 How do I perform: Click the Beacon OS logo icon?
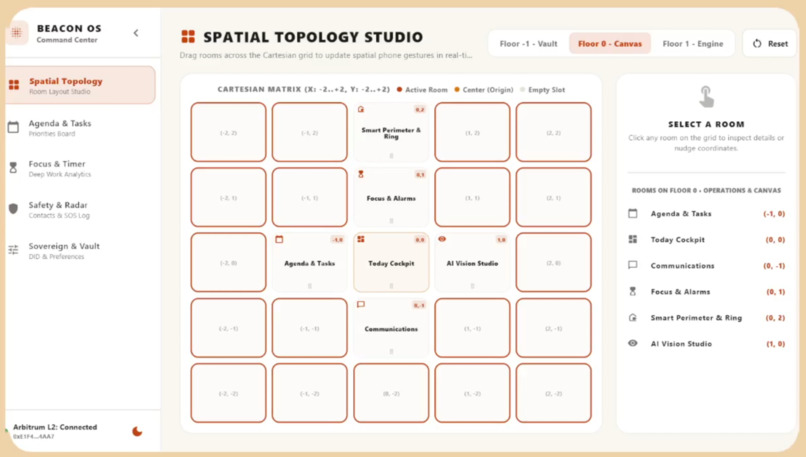16,33
